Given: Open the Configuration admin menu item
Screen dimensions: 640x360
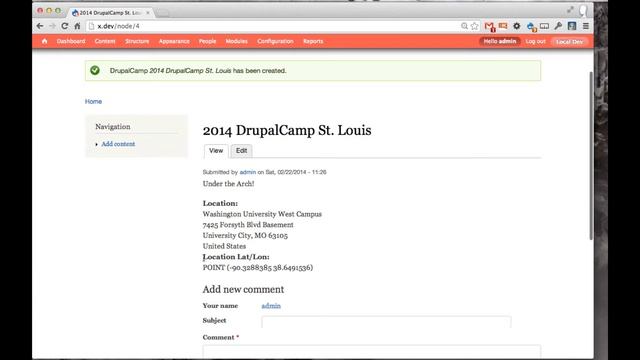Looking at the screenshot, I should tap(275, 41).
